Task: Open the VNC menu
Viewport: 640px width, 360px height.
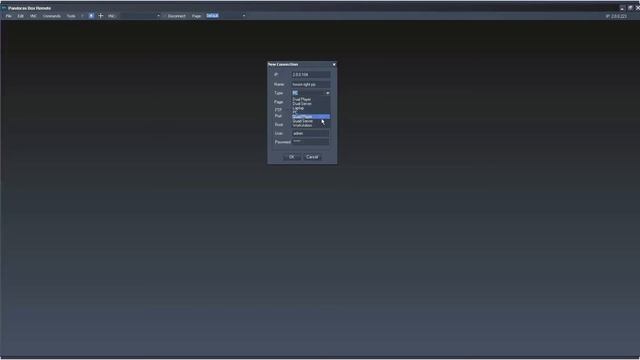Action: click(x=33, y=16)
